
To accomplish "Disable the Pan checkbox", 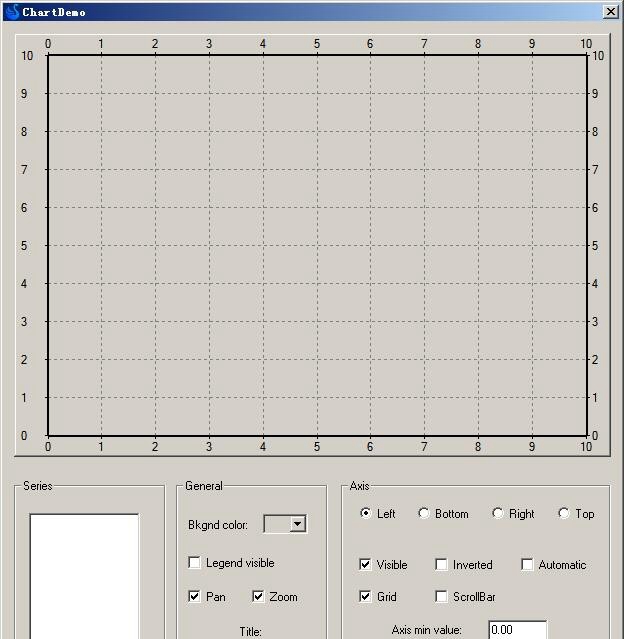I will [x=194, y=597].
